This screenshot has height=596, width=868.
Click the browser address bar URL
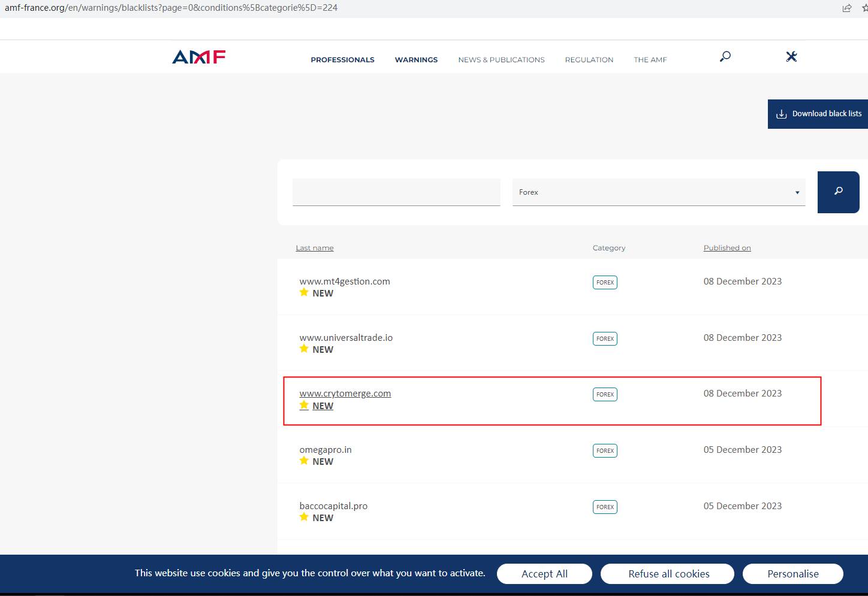(171, 8)
